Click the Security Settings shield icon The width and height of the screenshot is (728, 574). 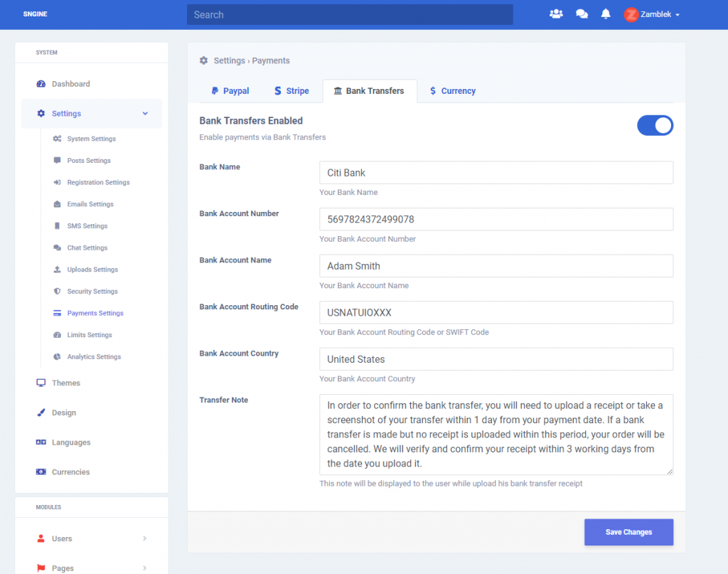[x=57, y=291]
